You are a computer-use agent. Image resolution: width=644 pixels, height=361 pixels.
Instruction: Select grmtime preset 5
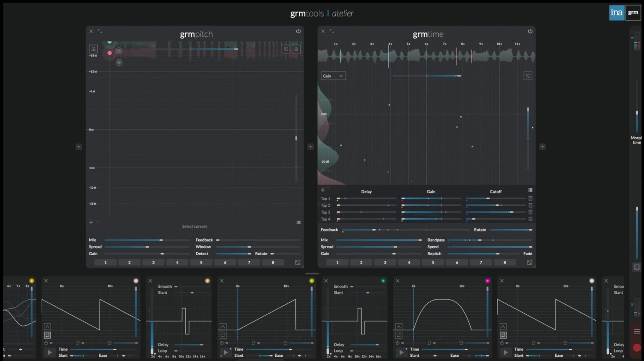tap(433, 262)
